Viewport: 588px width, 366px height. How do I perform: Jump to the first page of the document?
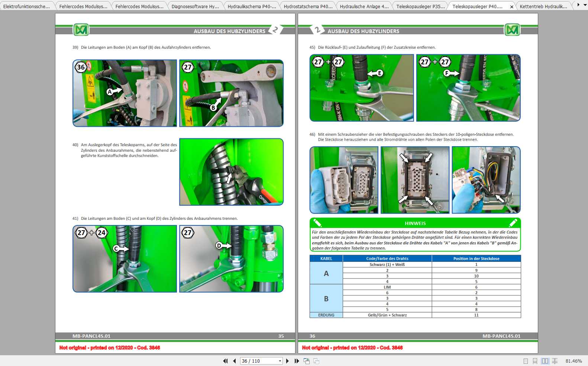point(225,361)
